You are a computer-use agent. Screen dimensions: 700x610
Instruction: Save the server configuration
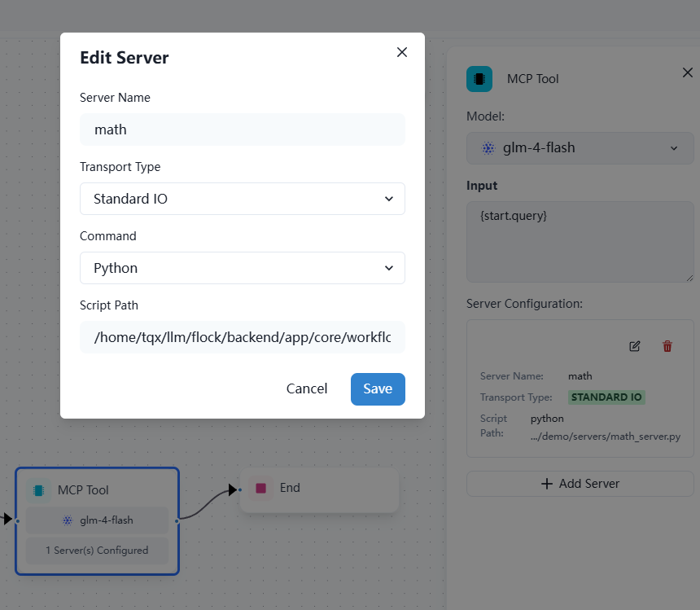pos(378,389)
